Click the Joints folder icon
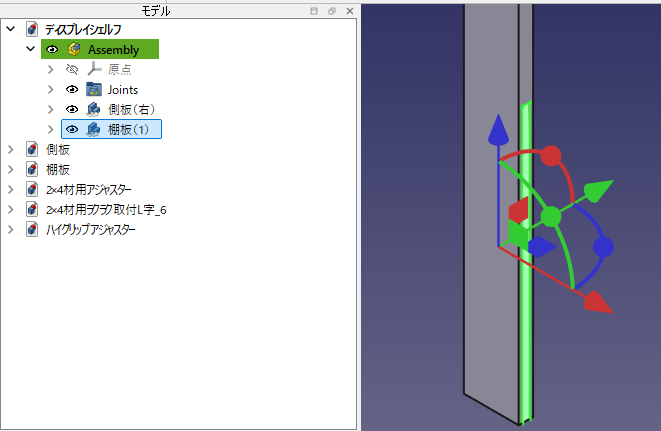 pos(94,89)
